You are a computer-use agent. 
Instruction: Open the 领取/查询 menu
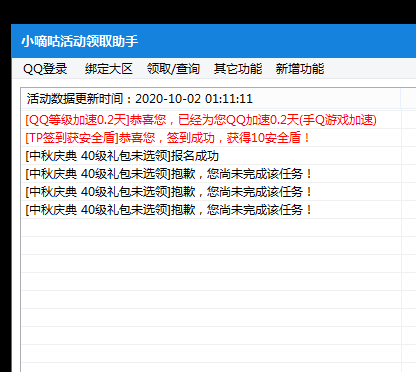pyautogui.click(x=173, y=69)
